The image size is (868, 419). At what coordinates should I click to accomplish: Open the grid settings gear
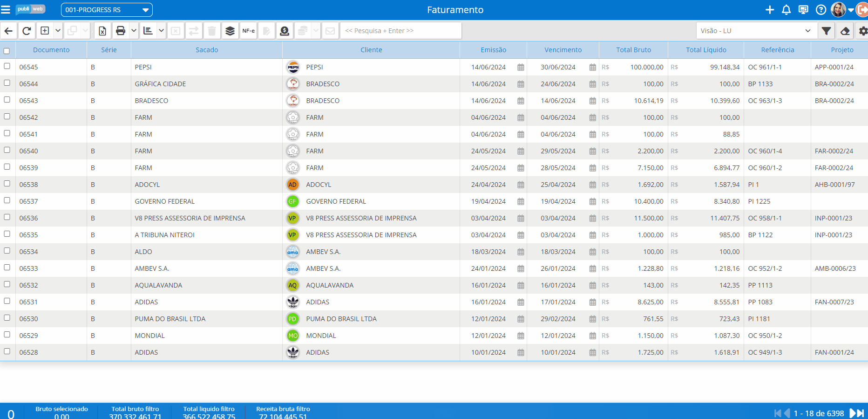coord(862,31)
